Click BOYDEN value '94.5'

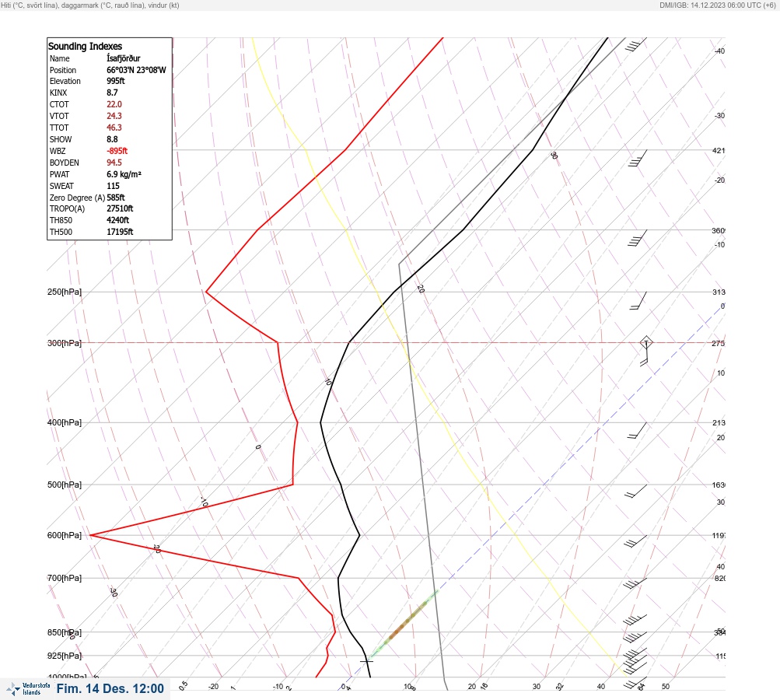coord(114,163)
